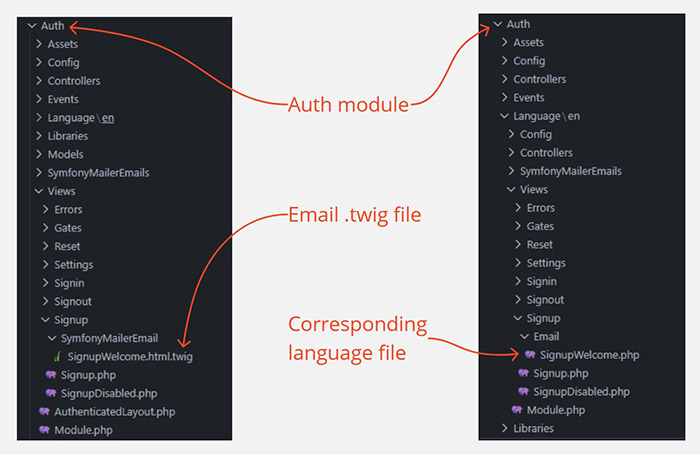Collapse Auth folder in right tree
The width and height of the screenshot is (700, 454).
(x=498, y=24)
